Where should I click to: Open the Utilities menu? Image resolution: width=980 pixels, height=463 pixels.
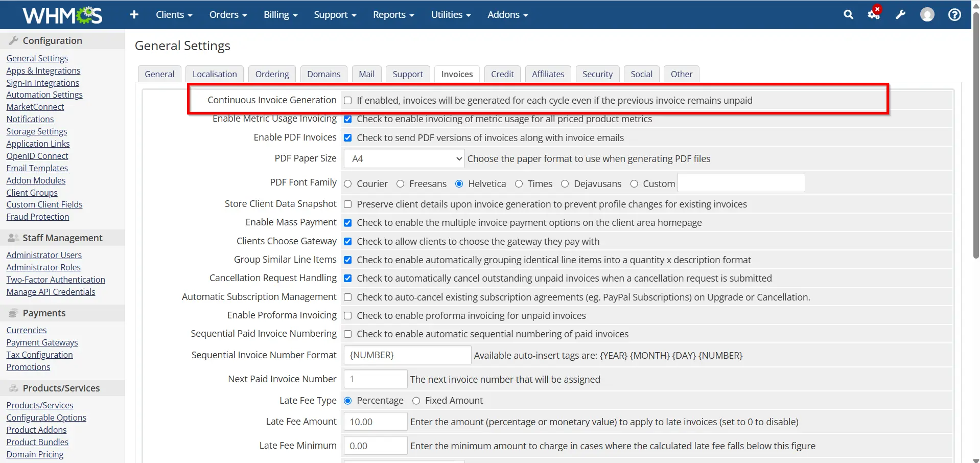coord(451,15)
